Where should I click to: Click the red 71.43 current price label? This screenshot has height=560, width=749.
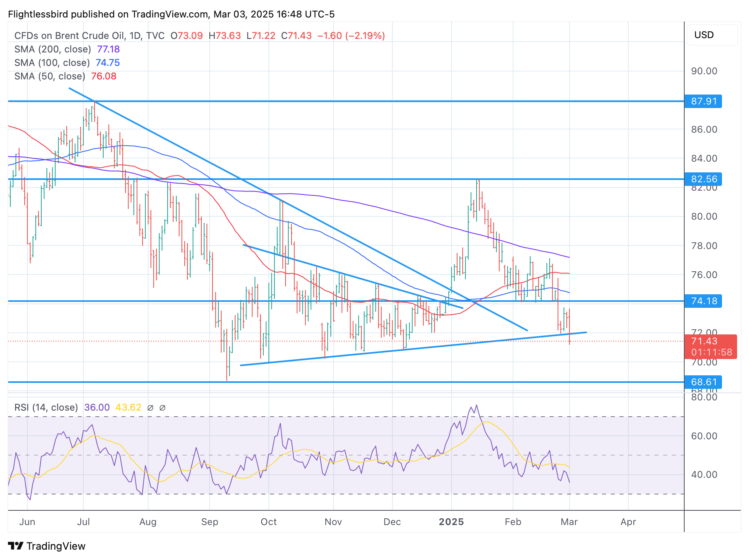click(704, 341)
